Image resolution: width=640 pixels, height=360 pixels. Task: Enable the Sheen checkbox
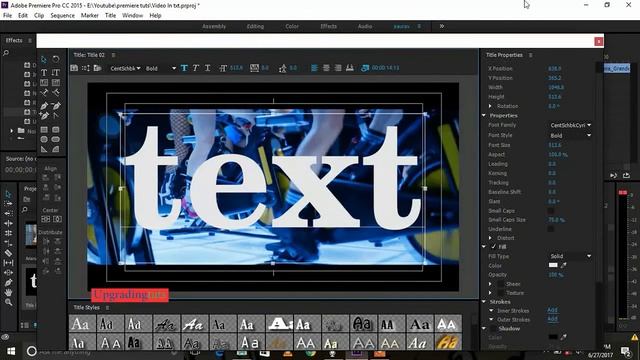click(x=500, y=284)
